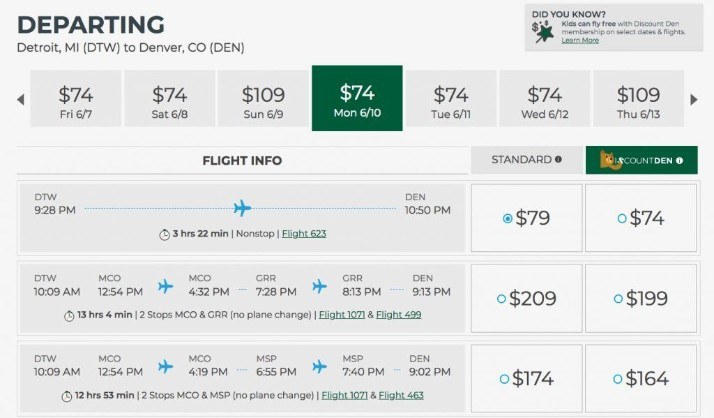Viewport: 714px width, 418px height.
Task: Click the clock icon beside 3 hrs 22 min
Action: (164, 234)
